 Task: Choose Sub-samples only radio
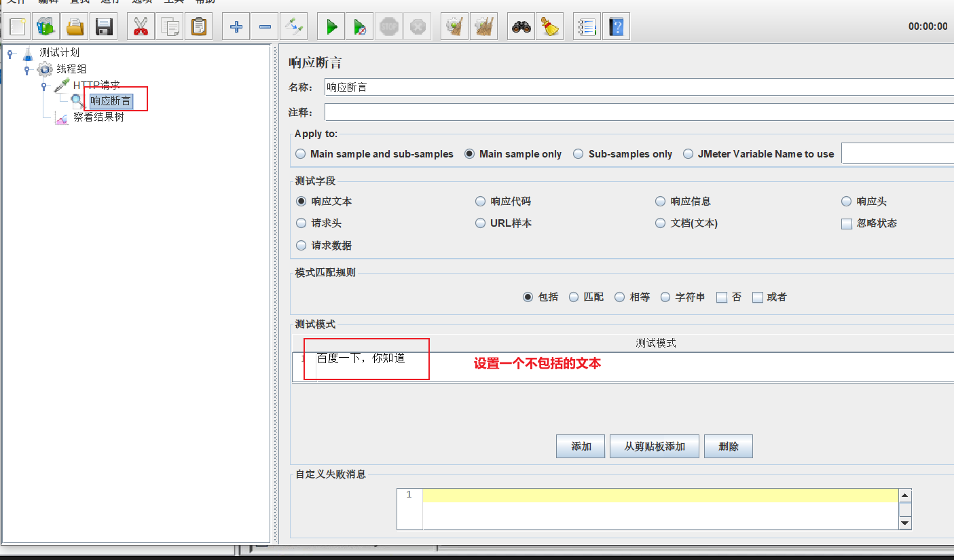click(x=623, y=154)
